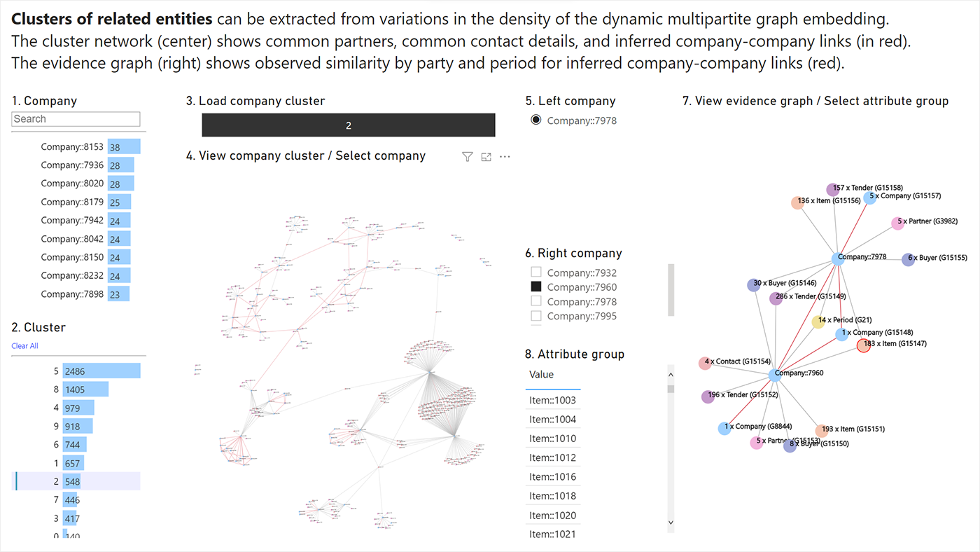
Task: Check the Company::7932 checkbox
Action: click(x=535, y=272)
